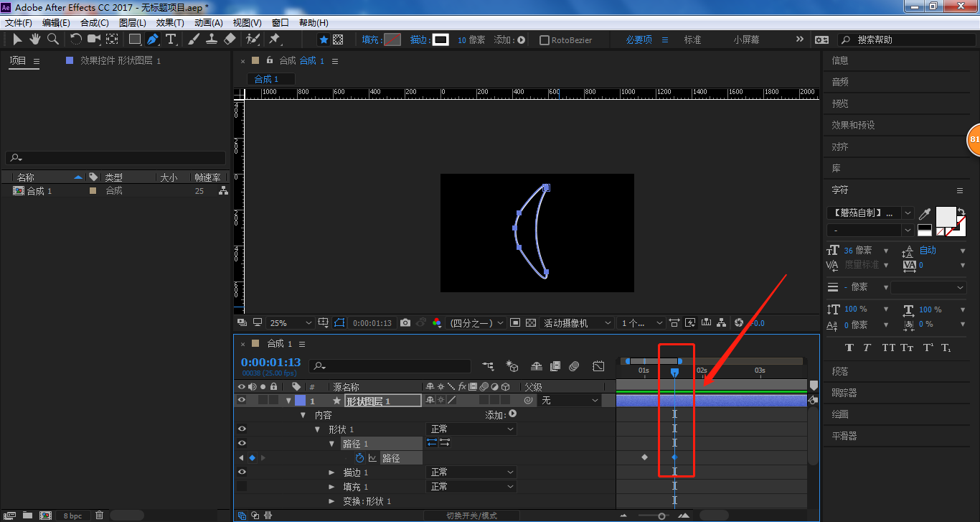Open the grid and guide options icon
This screenshot has height=522, width=980.
[x=324, y=323]
